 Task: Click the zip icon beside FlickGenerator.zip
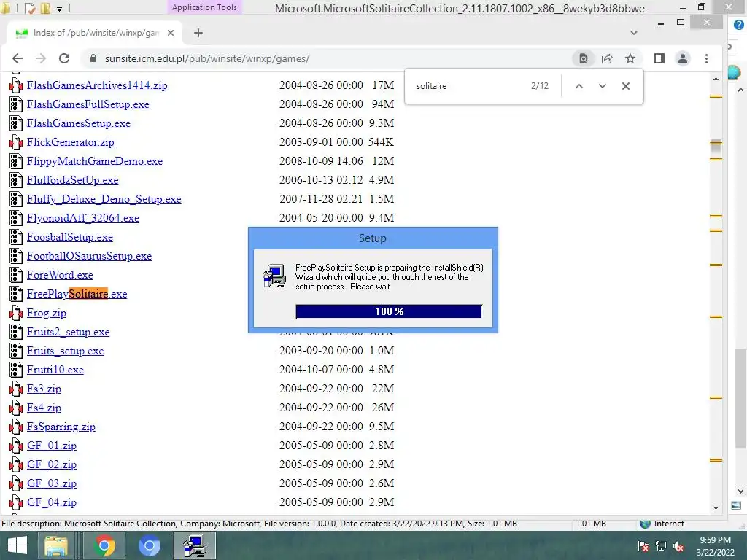pyautogui.click(x=16, y=142)
